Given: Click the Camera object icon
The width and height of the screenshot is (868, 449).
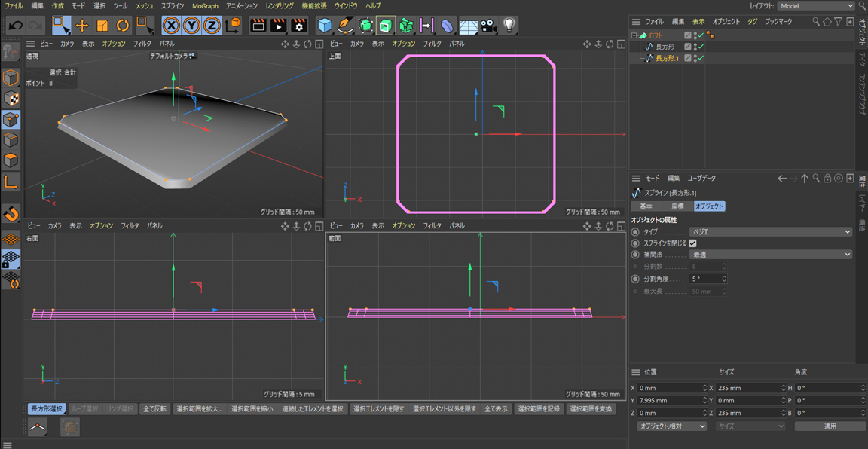Looking at the screenshot, I should (x=489, y=26).
